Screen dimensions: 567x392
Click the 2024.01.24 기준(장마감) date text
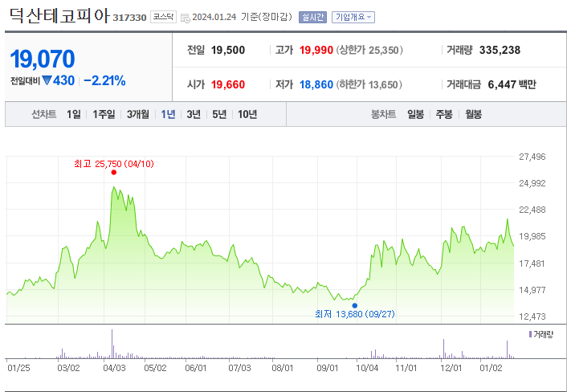[242, 17]
